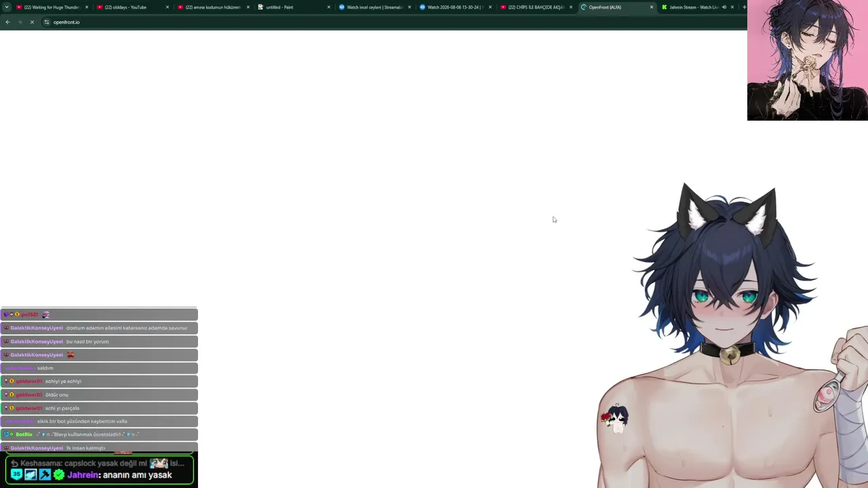This screenshot has width=868, height=488.
Task: Close the untitled - Paint tab
Action: (x=329, y=7)
